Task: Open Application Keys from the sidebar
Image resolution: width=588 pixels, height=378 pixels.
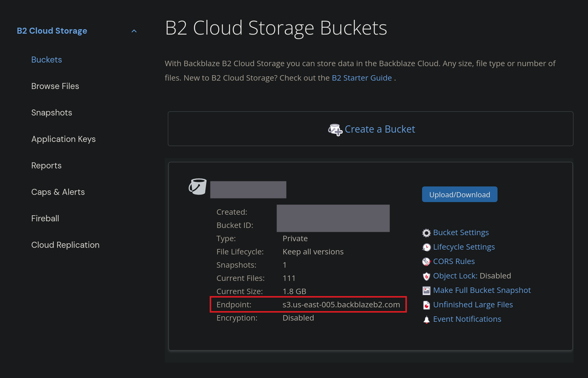Action: tap(63, 139)
